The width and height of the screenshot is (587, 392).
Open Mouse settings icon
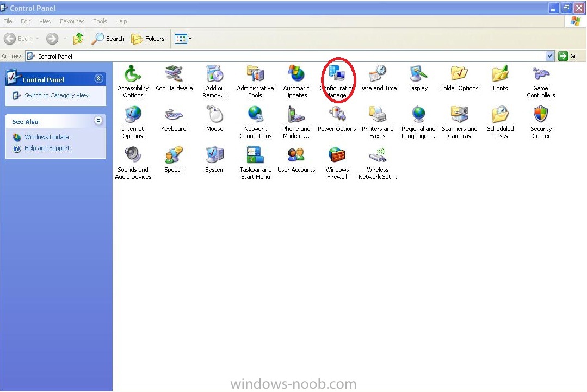(x=214, y=119)
